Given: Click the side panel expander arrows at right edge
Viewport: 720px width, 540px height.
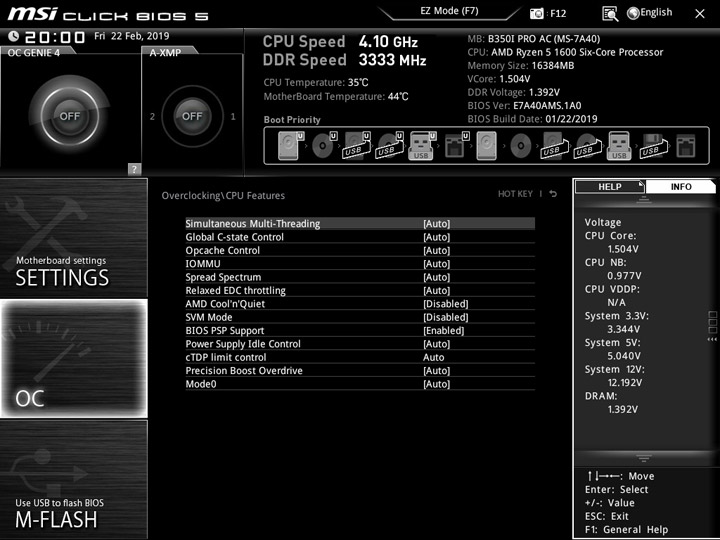Looking at the screenshot, I should pos(712,339).
